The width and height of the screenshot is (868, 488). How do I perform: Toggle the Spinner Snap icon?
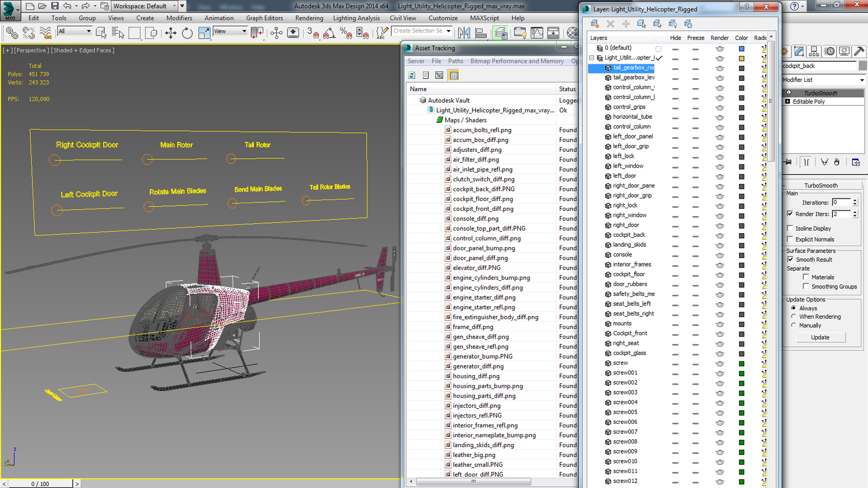click(x=363, y=33)
